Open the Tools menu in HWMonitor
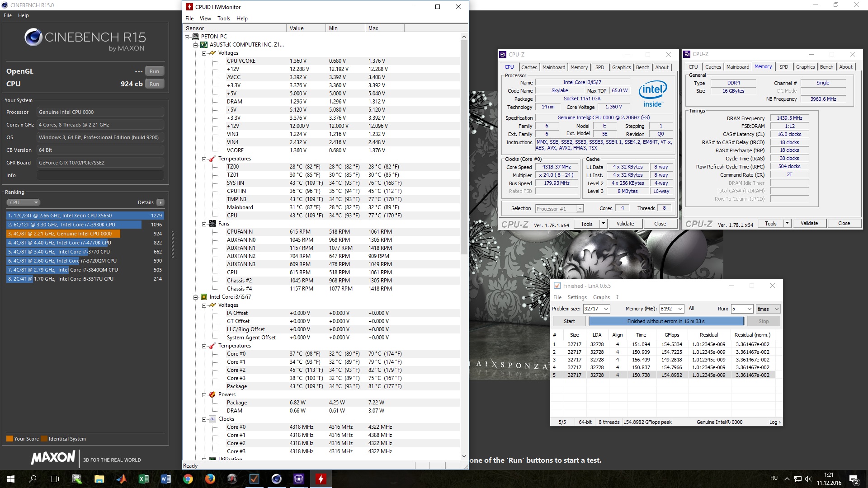Viewport: 868px width, 488px height. (223, 19)
